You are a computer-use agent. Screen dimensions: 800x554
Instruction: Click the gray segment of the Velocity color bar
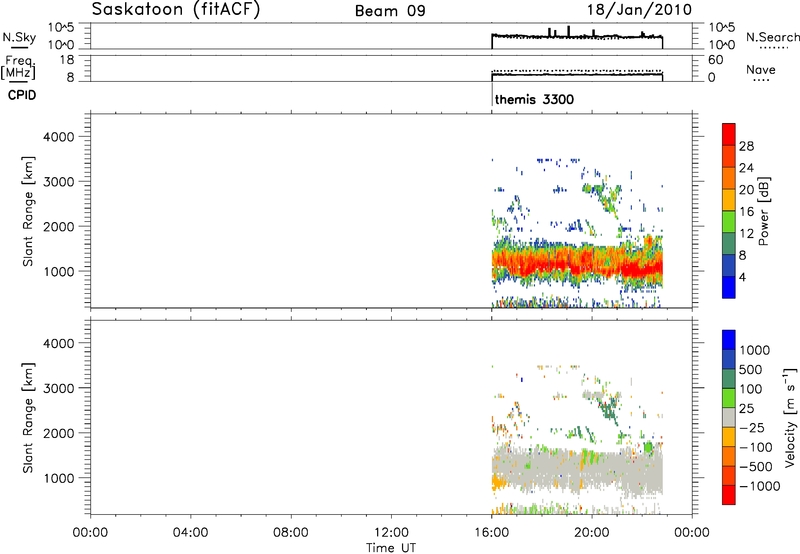(x=729, y=418)
